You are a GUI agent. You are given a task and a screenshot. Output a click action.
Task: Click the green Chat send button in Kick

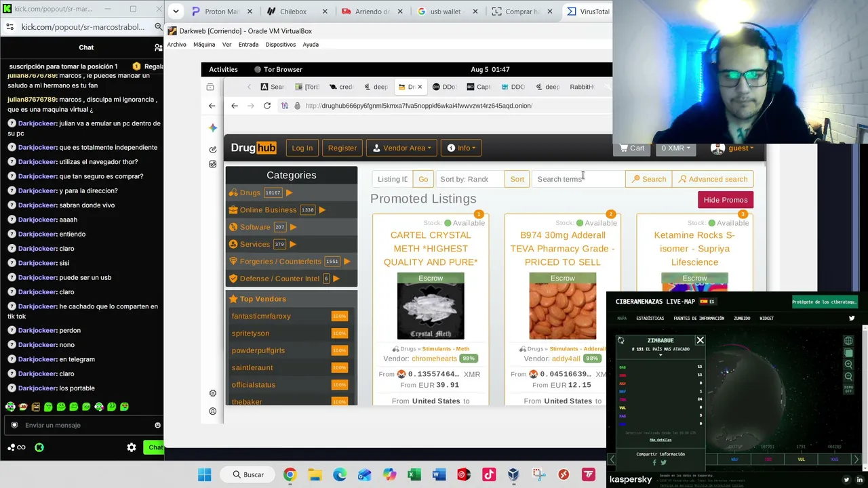(x=155, y=447)
